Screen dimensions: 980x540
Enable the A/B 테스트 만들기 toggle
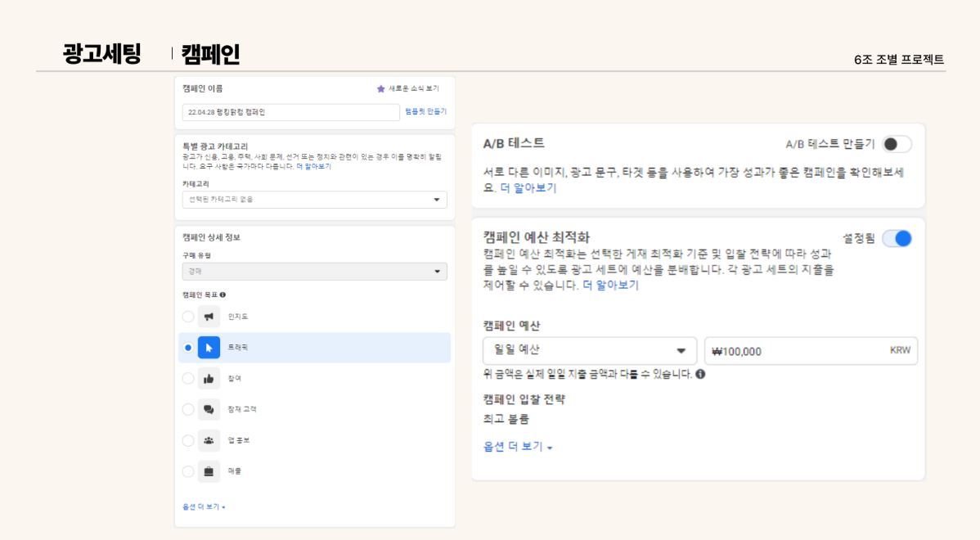click(897, 144)
